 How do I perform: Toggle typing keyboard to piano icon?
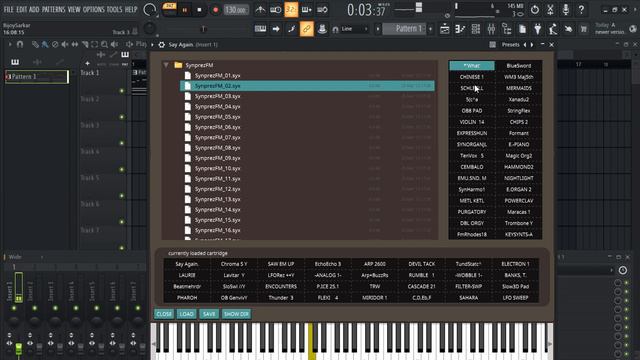(x=260, y=29)
